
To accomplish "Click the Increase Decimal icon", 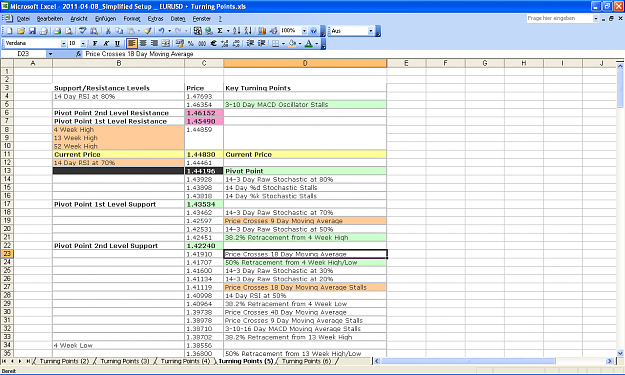I will [x=225, y=43].
